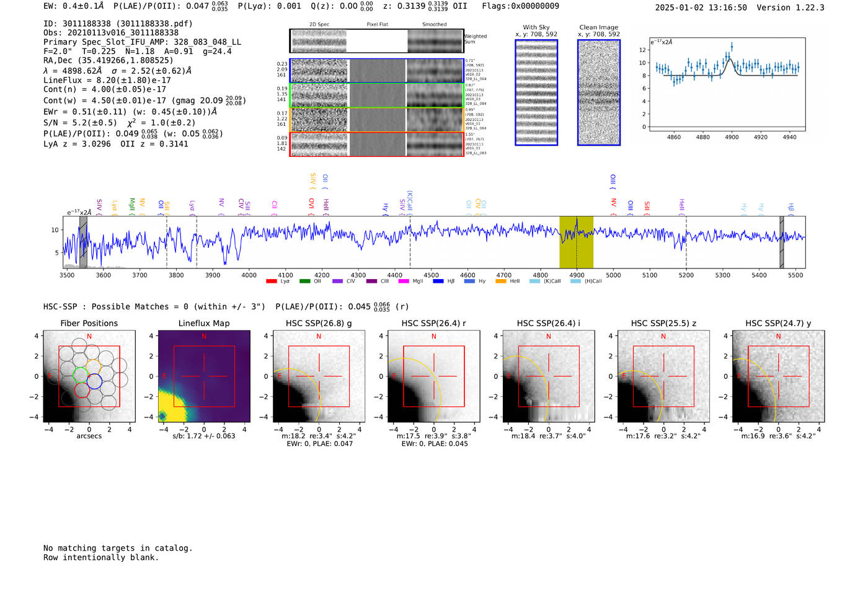Click the Lyα red legend swatch

(x=271, y=281)
